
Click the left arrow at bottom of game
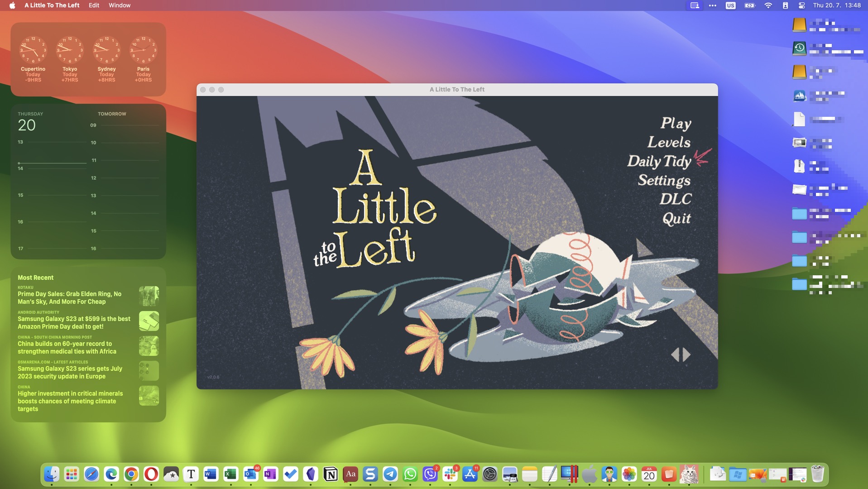[x=675, y=355]
